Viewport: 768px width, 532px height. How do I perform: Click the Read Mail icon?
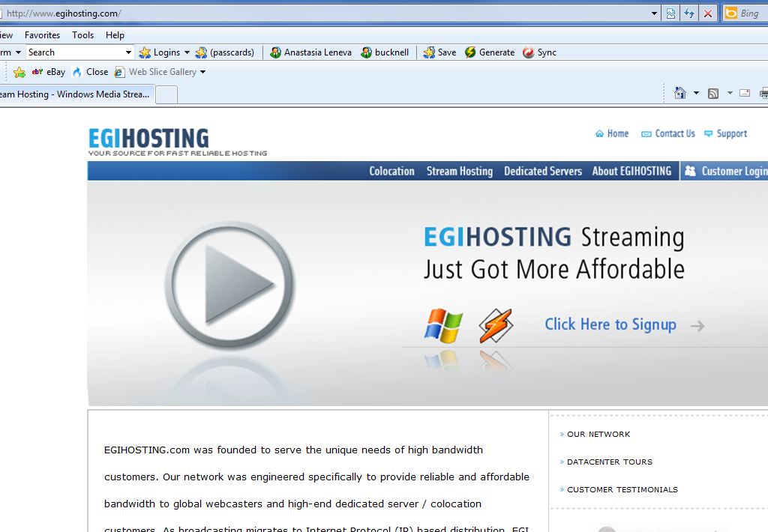pos(745,93)
